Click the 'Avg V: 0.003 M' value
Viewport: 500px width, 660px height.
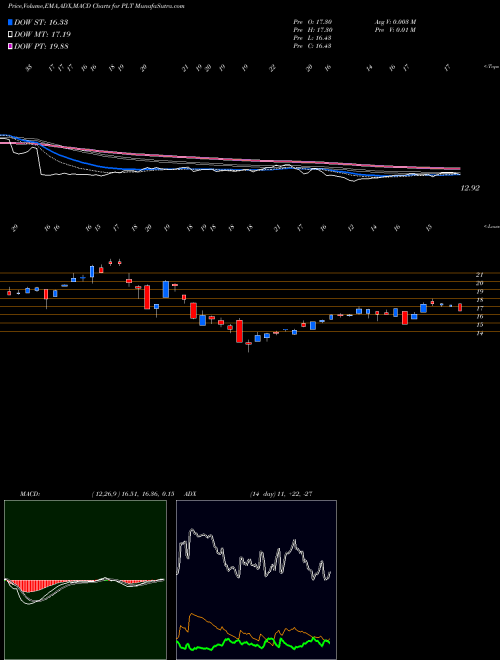click(395, 22)
